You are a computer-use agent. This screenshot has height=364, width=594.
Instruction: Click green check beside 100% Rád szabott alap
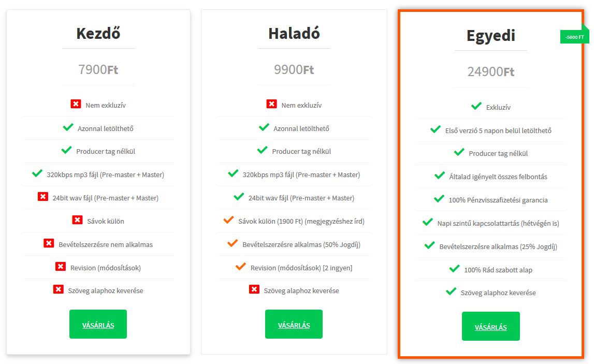point(454,269)
